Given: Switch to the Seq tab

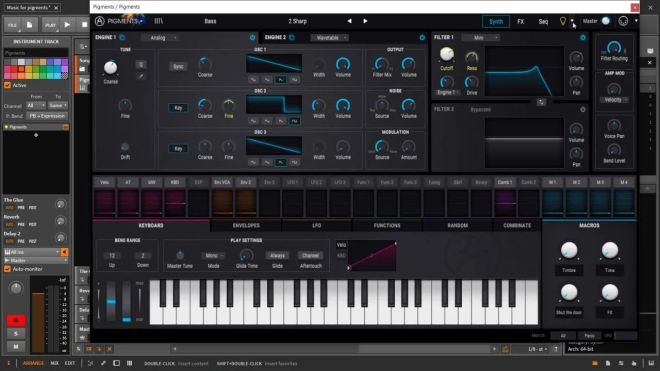Looking at the screenshot, I should [x=543, y=21].
